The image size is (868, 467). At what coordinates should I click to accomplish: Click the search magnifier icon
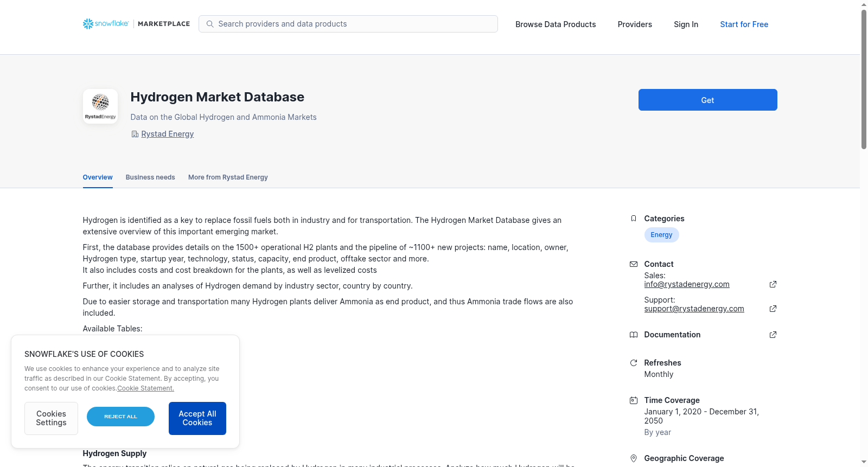(210, 24)
